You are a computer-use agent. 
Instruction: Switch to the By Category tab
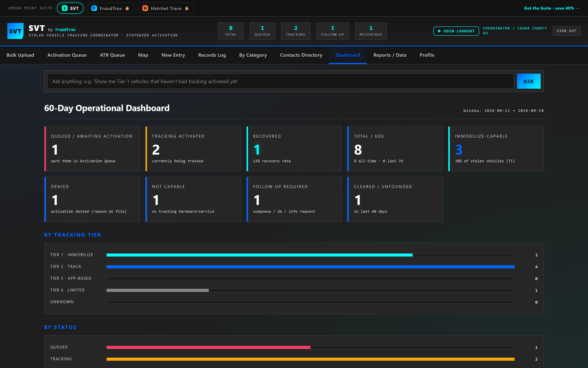point(253,55)
